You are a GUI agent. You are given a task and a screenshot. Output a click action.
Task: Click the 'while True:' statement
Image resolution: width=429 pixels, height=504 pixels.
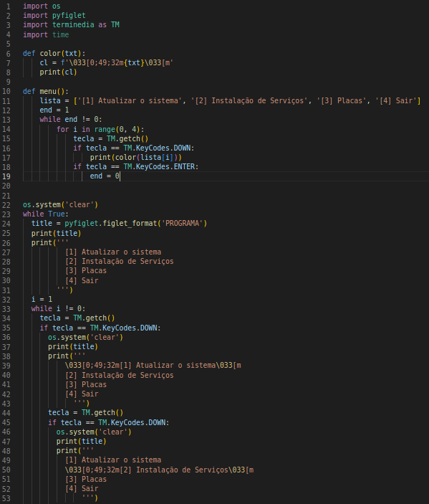click(x=46, y=214)
